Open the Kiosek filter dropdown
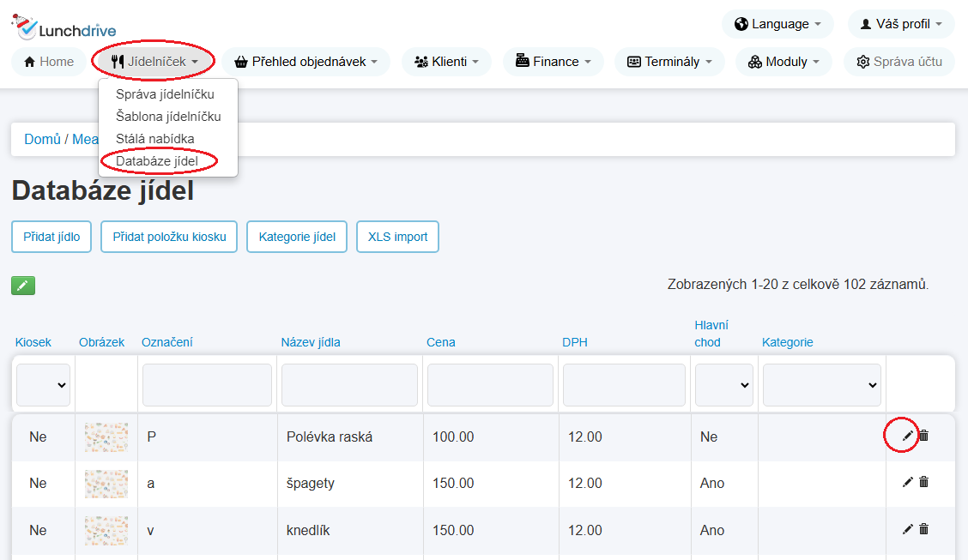The width and height of the screenshot is (968, 560). [43, 385]
